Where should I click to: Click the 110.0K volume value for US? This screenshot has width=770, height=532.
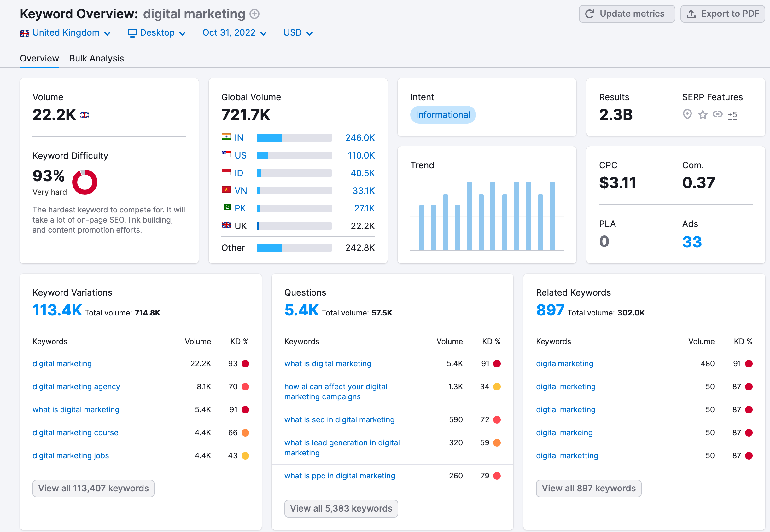tap(361, 155)
